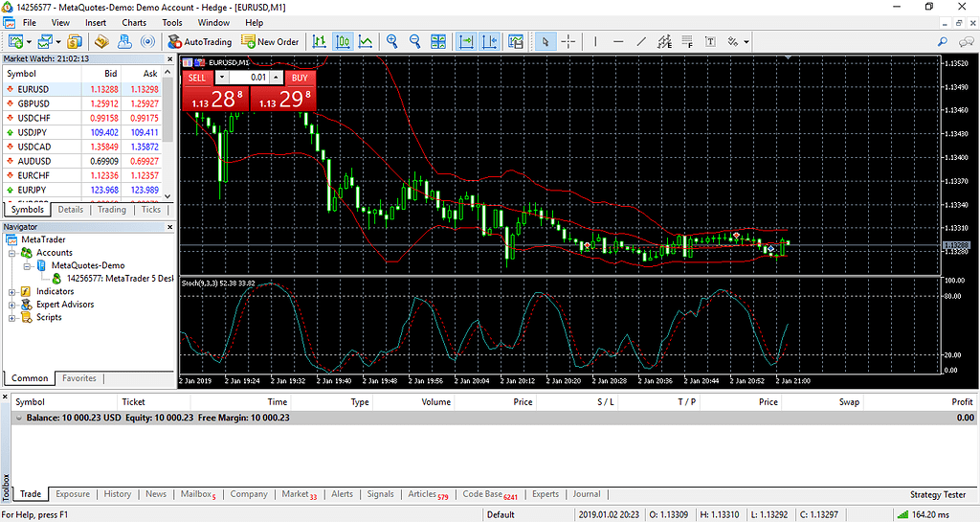The height and width of the screenshot is (522, 980).
Task: Expand the Expert Advisors tree node
Action: 12,305
